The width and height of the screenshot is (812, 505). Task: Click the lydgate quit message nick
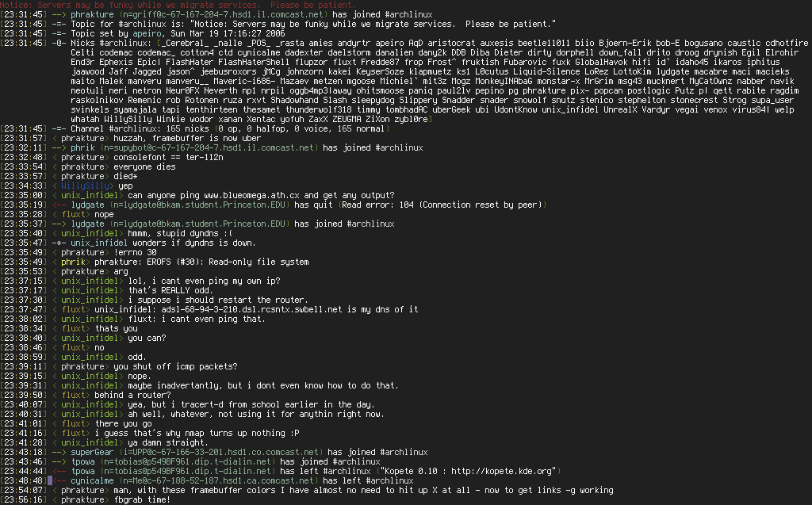click(x=87, y=205)
